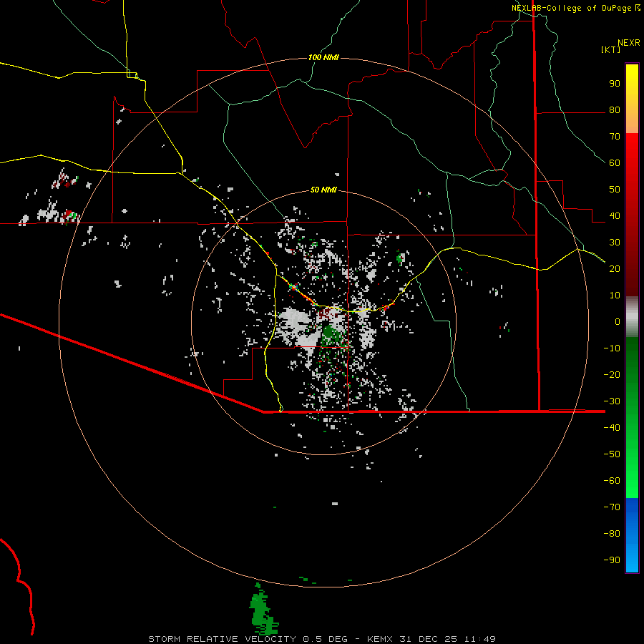Click the -40 value on the velocity scale
Viewport: 644px width, 644px height.
point(612,428)
